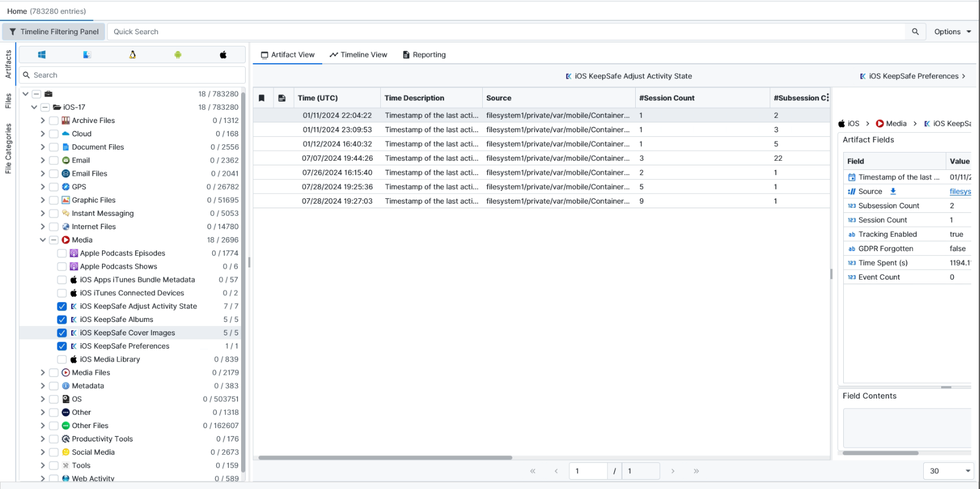The width and height of the screenshot is (980, 489).
Task: Expand the OS node
Action: (x=43, y=399)
